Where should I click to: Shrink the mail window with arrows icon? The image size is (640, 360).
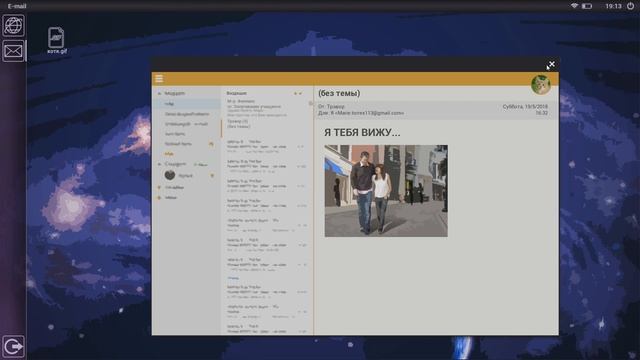click(x=551, y=65)
